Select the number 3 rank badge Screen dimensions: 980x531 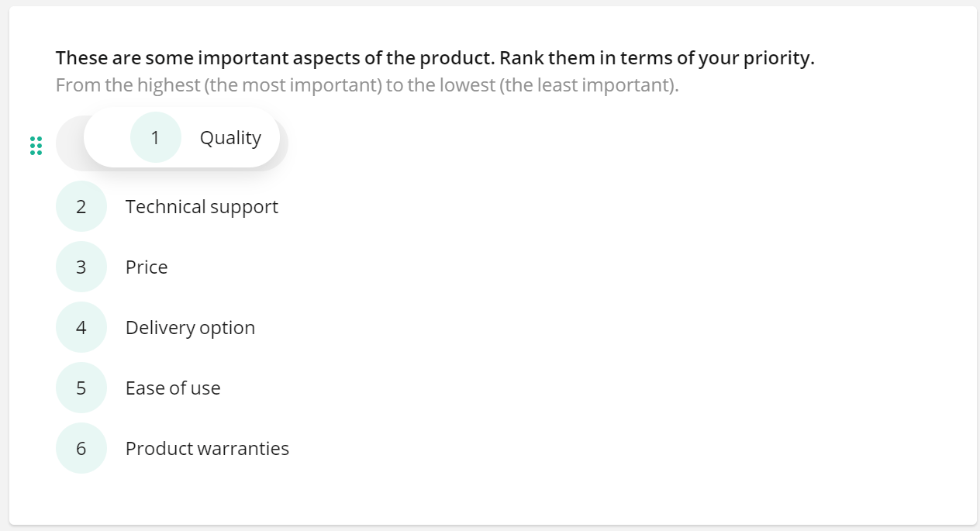tap(81, 267)
